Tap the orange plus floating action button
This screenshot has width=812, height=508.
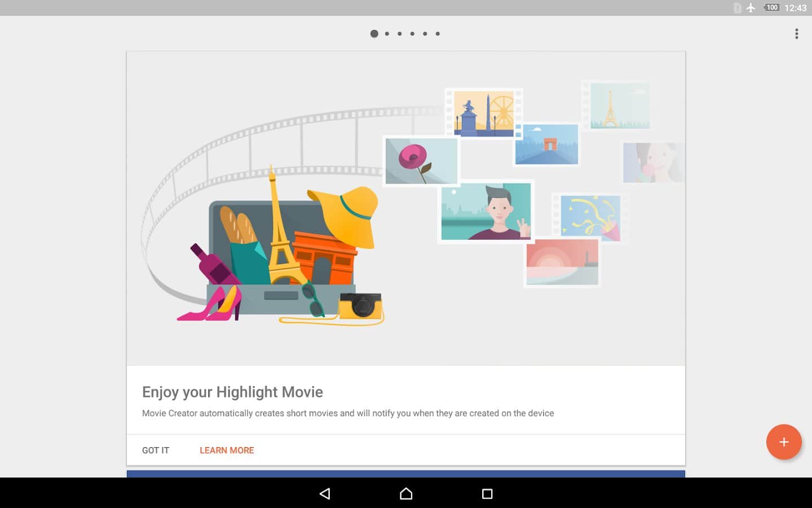(784, 442)
